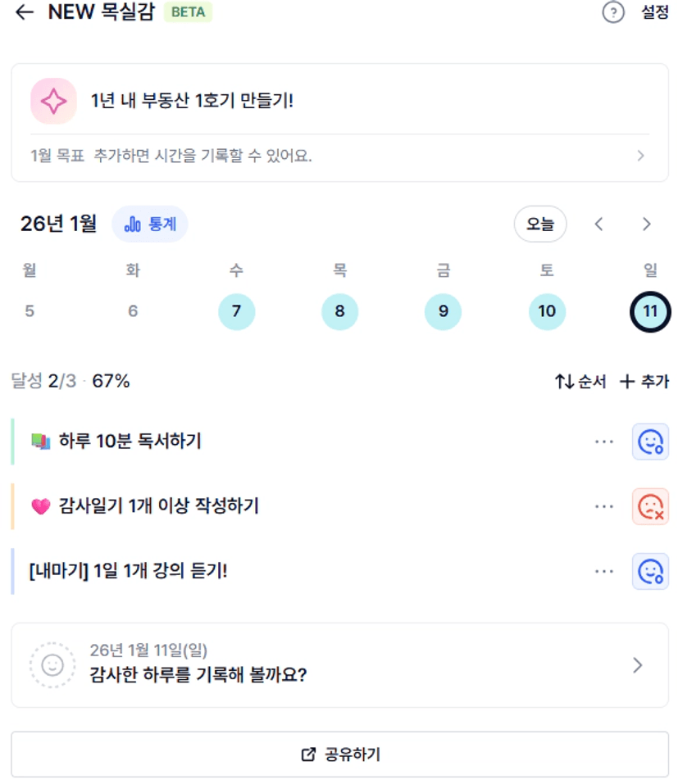Open 통계 statistics chart button

150,224
